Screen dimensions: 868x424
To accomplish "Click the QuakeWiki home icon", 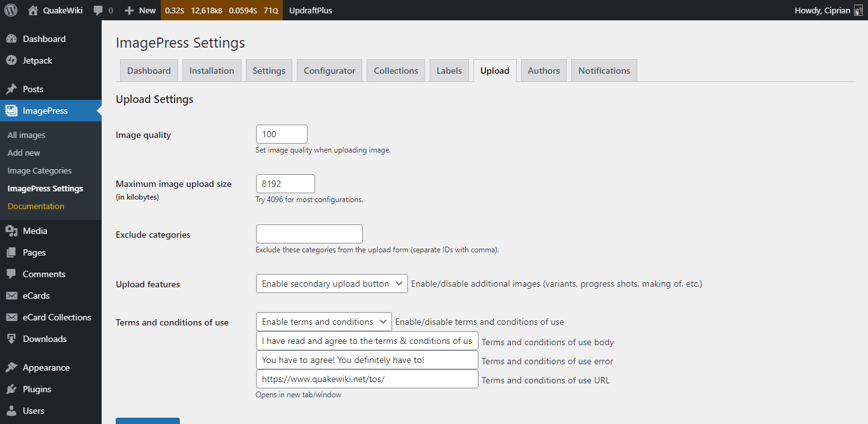I will point(33,10).
